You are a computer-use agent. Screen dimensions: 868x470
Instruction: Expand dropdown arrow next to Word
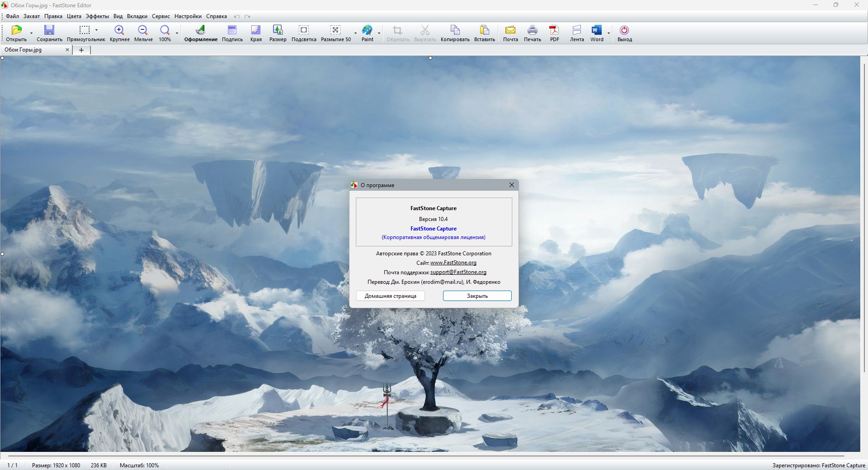pos(609,33)
